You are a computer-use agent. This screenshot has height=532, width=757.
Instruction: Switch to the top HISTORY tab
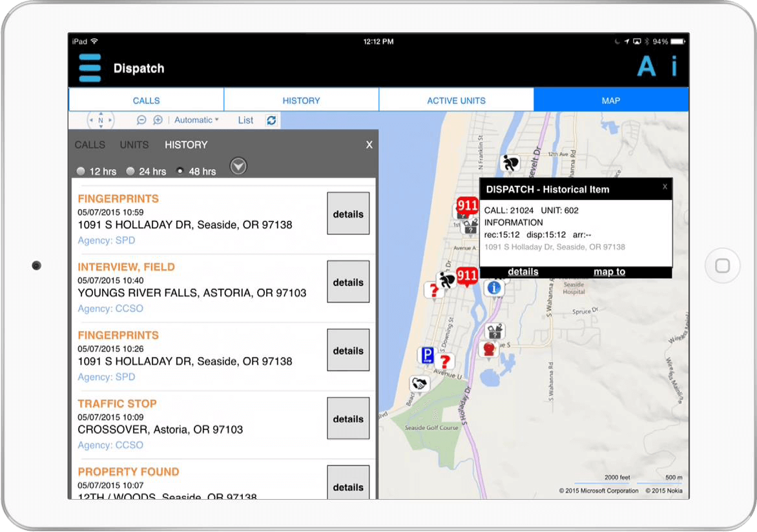[301, 100]
